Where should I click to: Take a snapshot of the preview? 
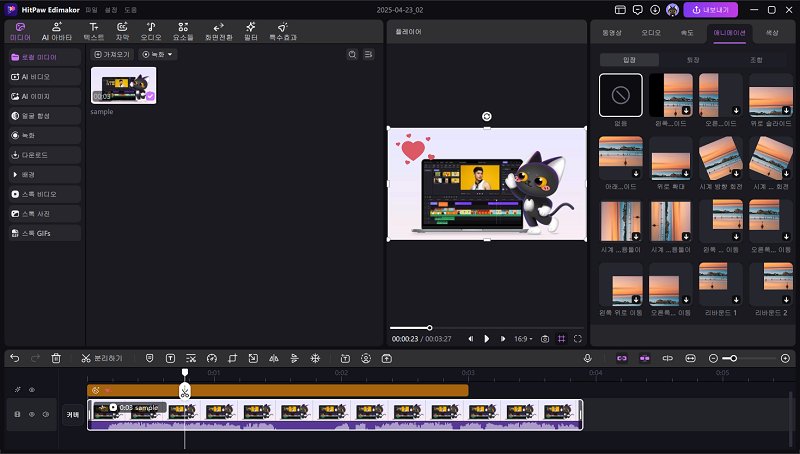click(x=545, y=339)
